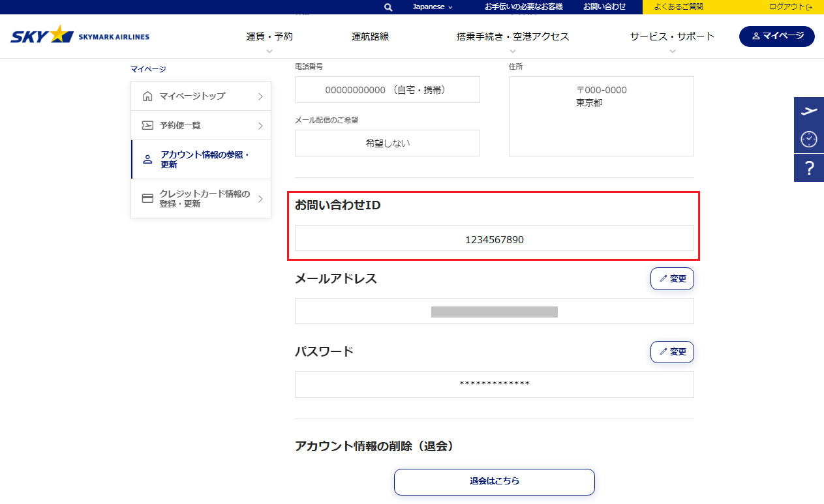Open よくあるご質問 link in top bar
The width and height of the screenshot is (824, 504).
coord(679,7)
